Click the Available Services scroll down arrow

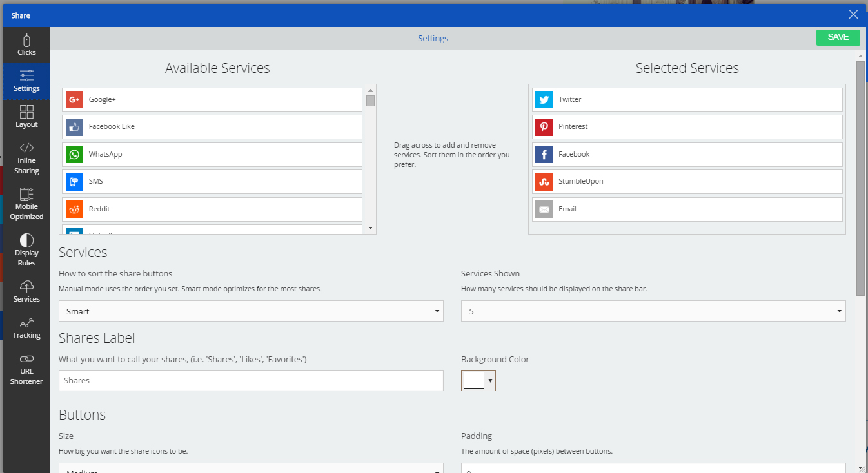[x=370, y=228]
